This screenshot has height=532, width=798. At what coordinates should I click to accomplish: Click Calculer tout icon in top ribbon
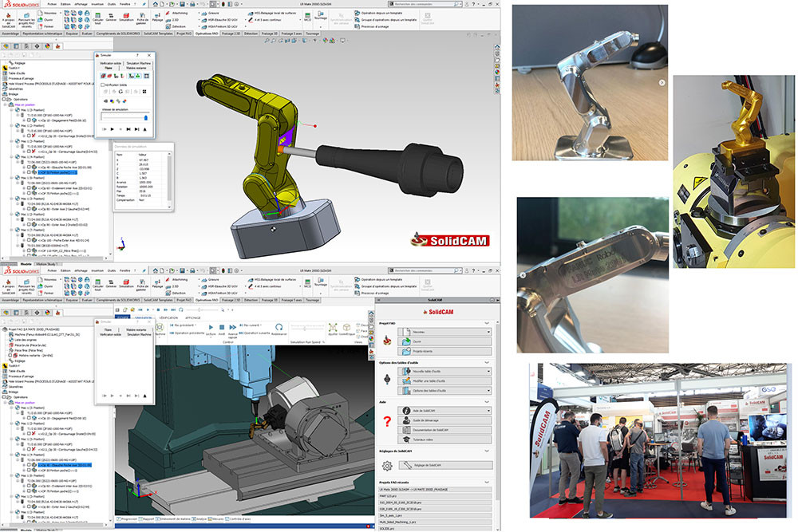click(x=97, y=16)
